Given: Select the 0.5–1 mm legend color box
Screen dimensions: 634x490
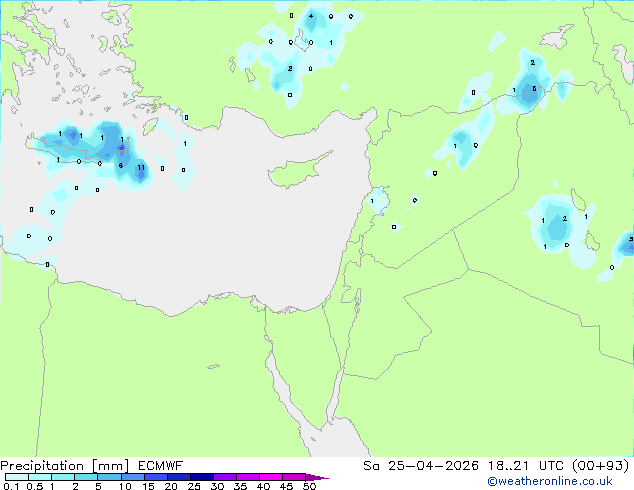Looking at the screenshot, I should coord(40,477).
